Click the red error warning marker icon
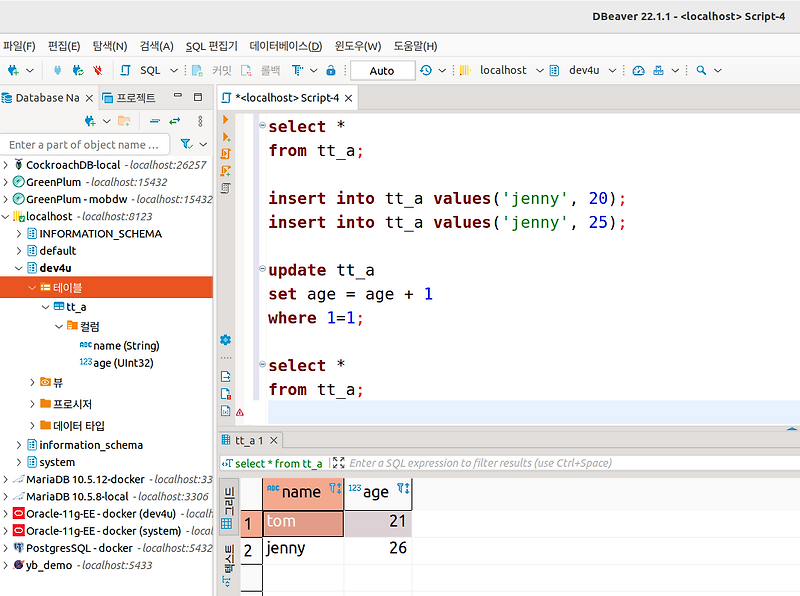800x596 pixels. (240, 412)
